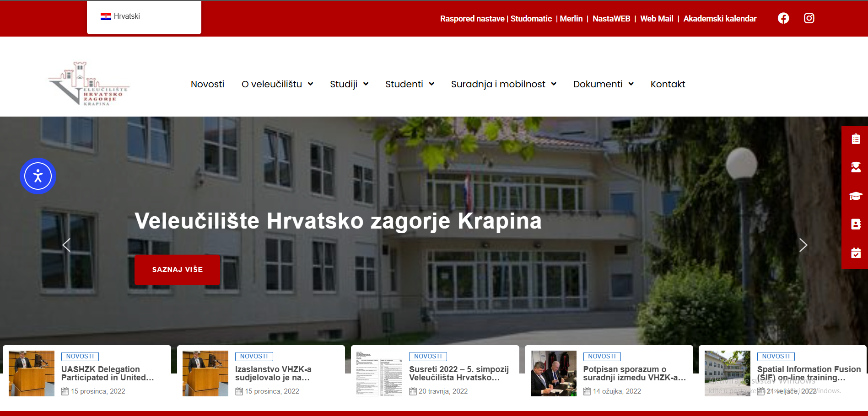Screen dimensions: 868x416
Task: Show the previous carousel slide
Action: click(x=66, y=245)
